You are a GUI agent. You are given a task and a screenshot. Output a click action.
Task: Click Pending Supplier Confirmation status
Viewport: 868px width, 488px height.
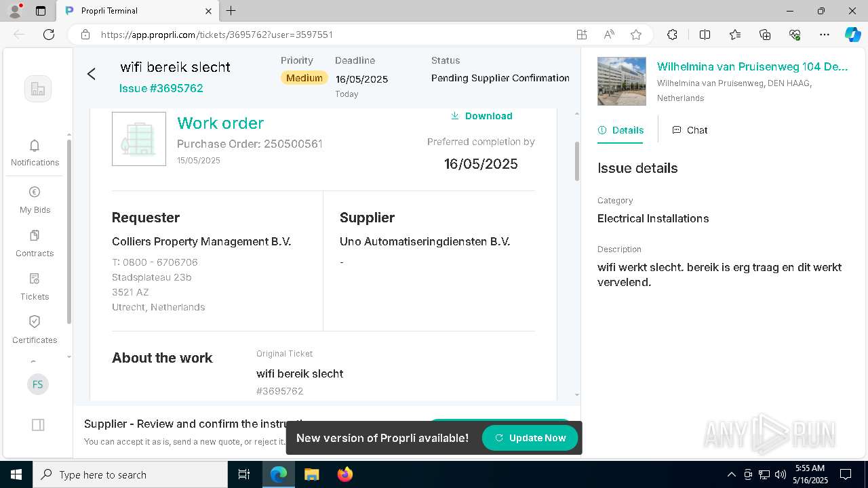coord(500,78)
